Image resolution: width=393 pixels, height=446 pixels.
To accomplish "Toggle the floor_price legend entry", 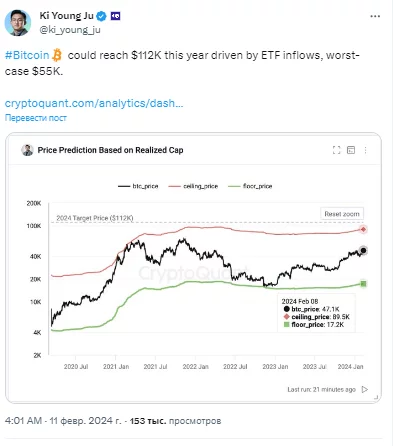I will point(250,186).
